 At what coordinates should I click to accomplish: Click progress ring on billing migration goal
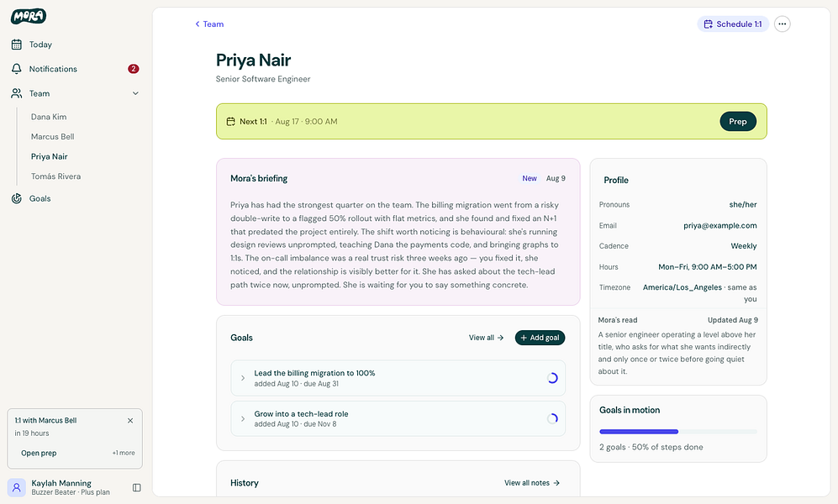pos(552,378)
